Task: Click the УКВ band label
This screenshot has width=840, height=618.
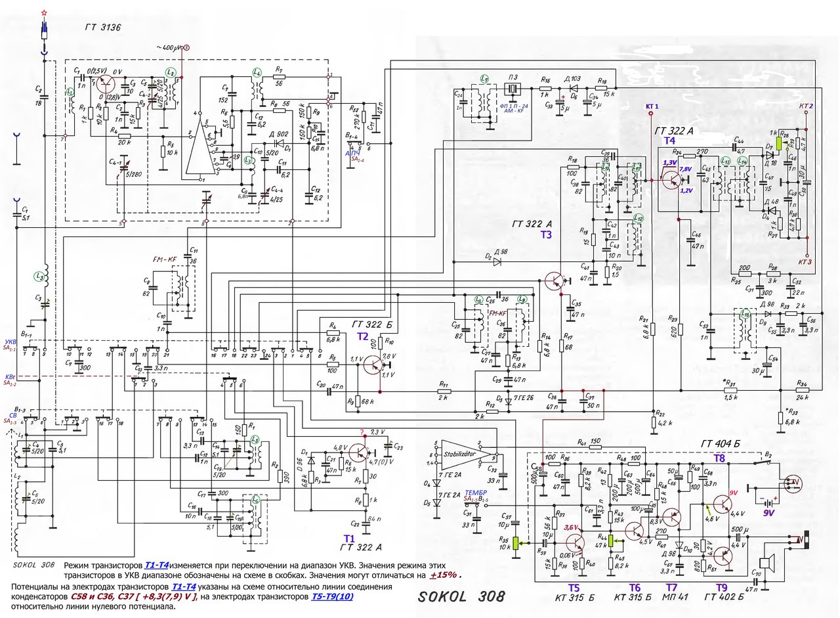Action: tap(10, 342)
